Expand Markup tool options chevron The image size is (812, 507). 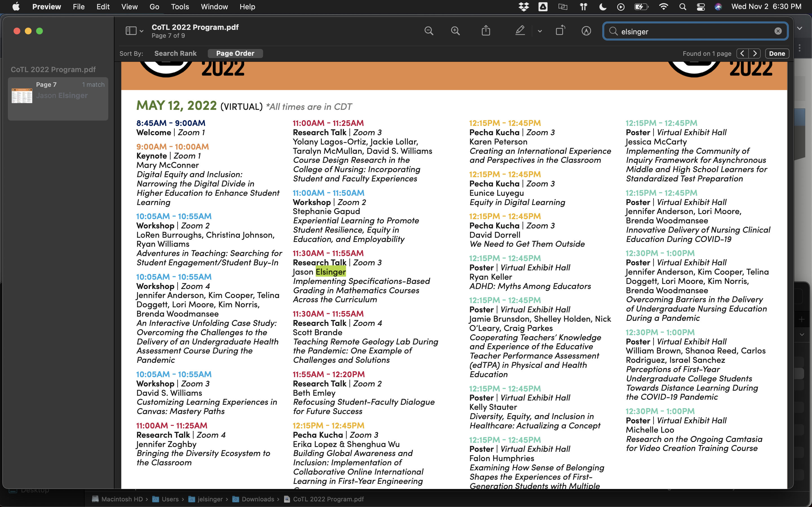tap(540, 31)
